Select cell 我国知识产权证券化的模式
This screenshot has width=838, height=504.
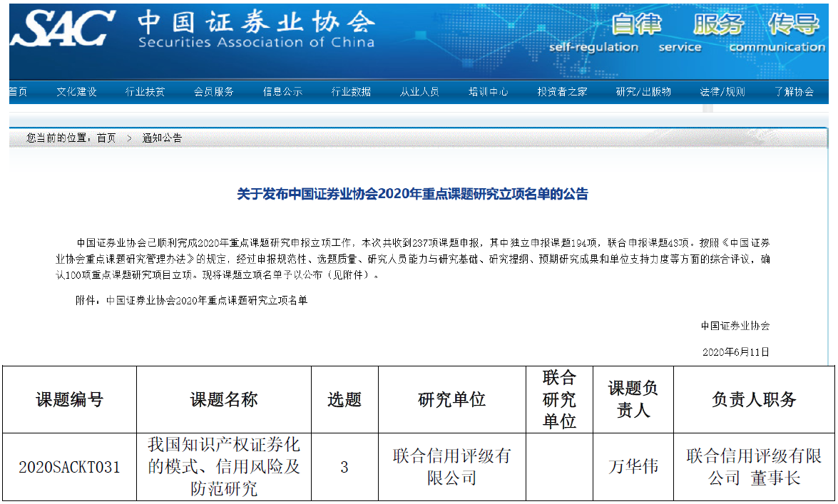224,467
